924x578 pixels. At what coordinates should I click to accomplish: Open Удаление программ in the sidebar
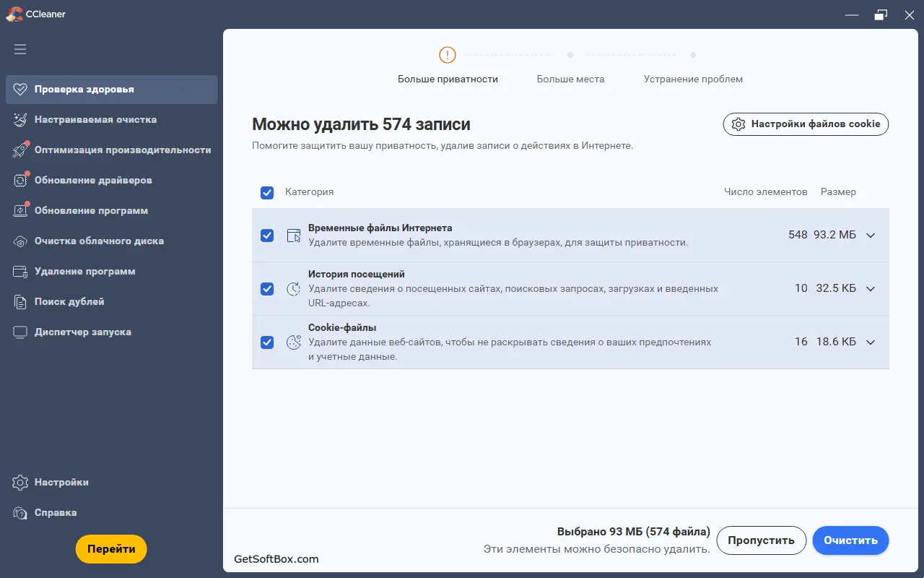tap(84, 272)
